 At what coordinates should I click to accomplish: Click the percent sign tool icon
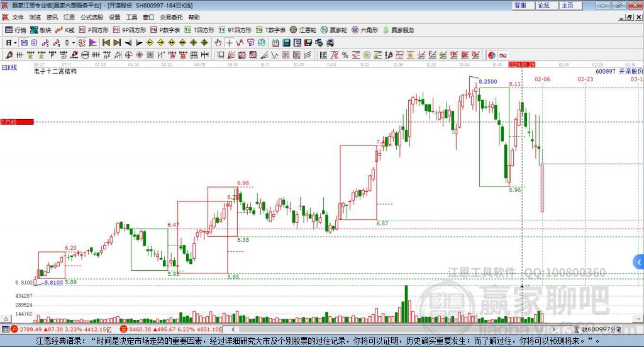coord(345,55)
